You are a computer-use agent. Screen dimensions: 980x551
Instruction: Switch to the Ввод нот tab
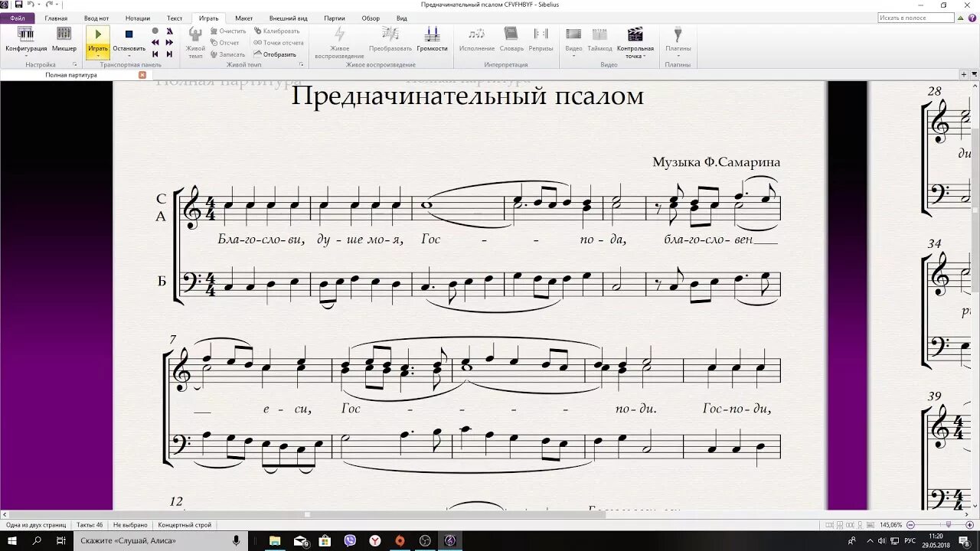(96, 18)
